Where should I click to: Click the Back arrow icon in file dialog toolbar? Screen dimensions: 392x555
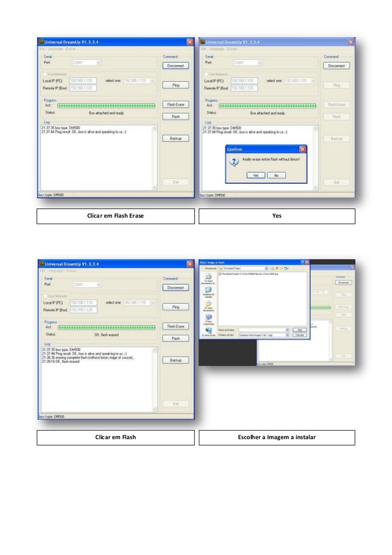click(x=272, y=268)
